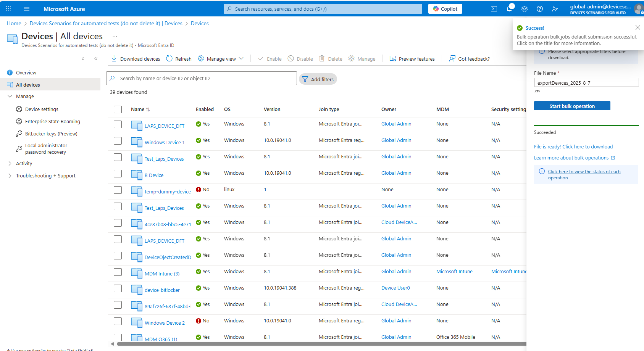This screenshot has height=351, width=644.
Task: Click the Disable toolbar command
Action: [300, 59]
